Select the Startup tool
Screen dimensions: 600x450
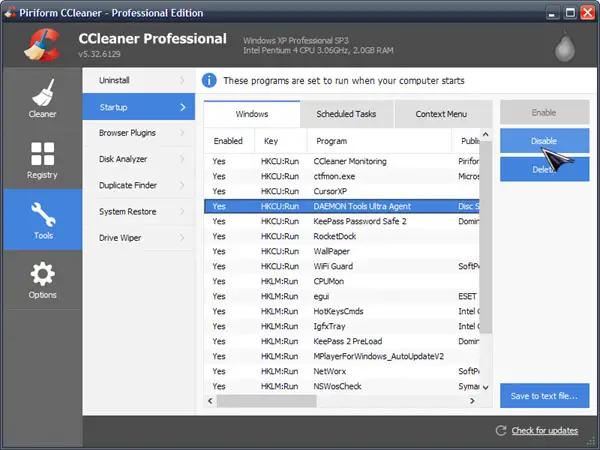(139, 107)
